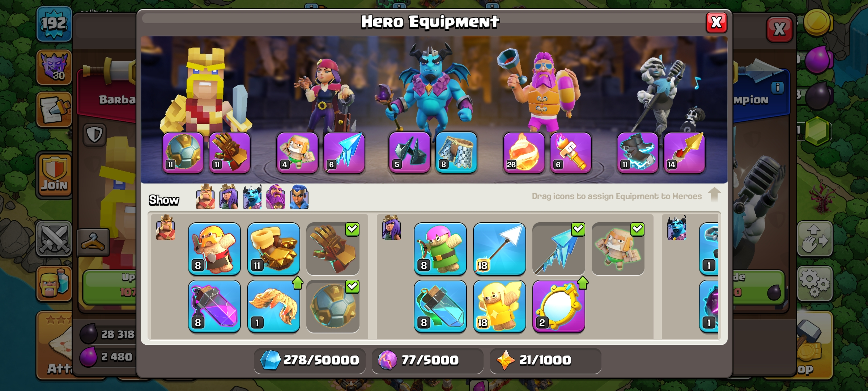
Task: Toggle the equipped Frozen Arrow checkmark item
Action: coord(559,249)
